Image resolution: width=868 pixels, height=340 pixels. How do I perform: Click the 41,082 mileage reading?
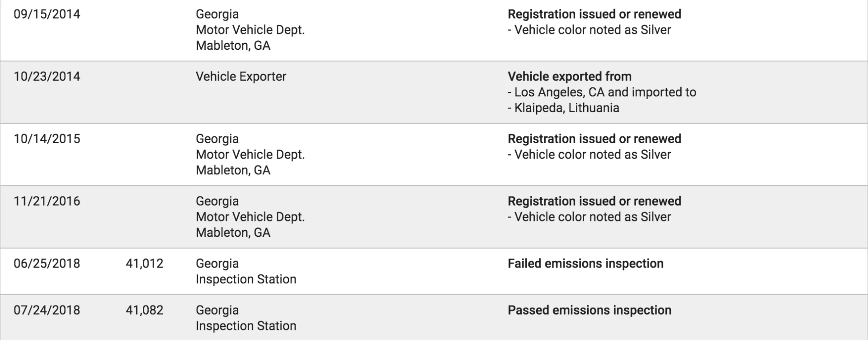145,310
